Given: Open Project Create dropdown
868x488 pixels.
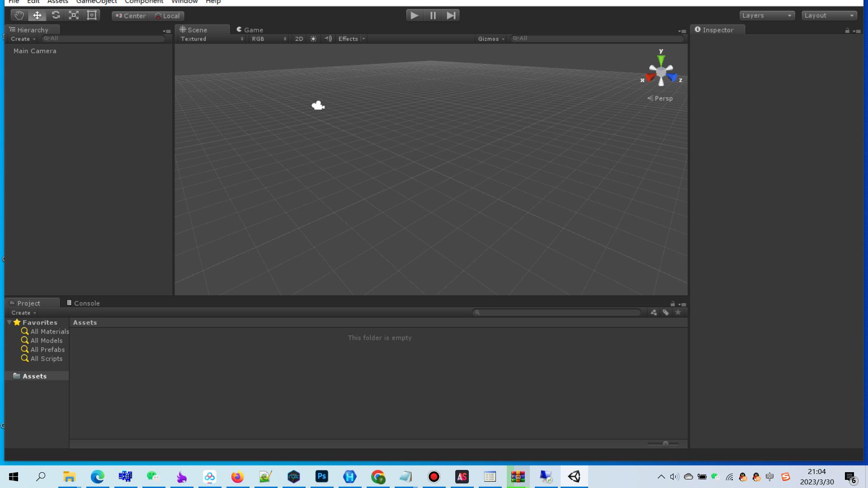Looking at the screenshot, I should click(24, 313).
